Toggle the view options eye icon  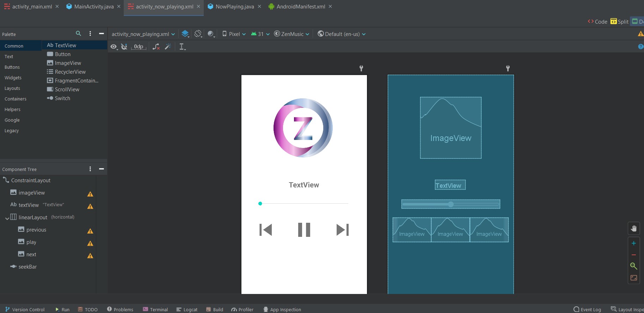114,47
